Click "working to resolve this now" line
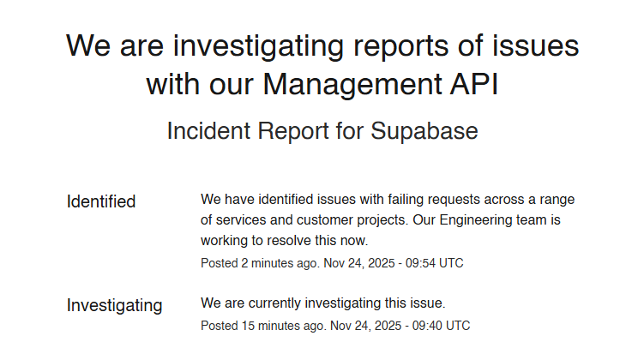 [284, 241]
